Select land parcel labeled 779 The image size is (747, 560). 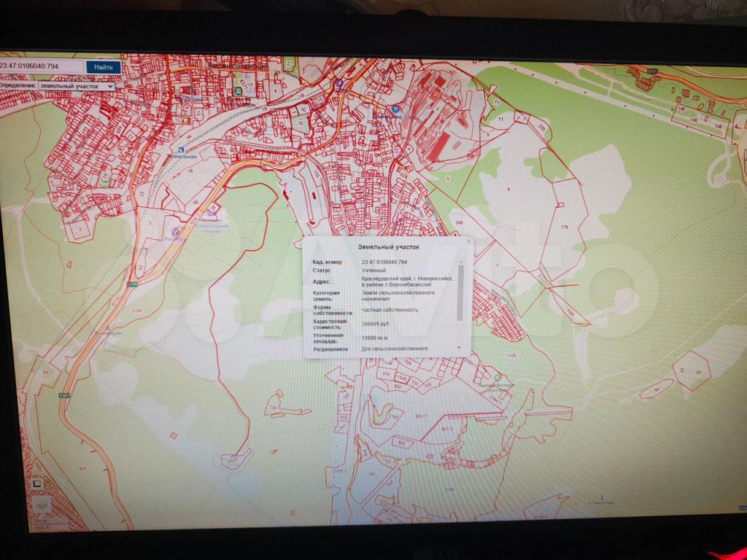point(565,226)
